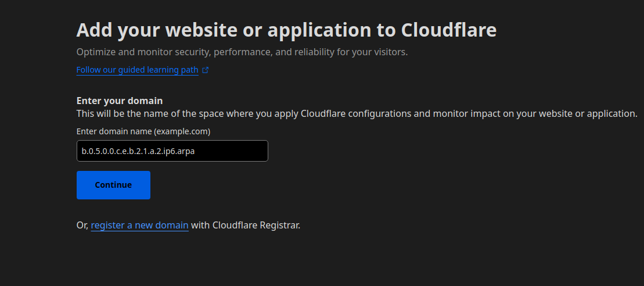Click the 'Add your website or application' page title
The height and width of the screenshot is (286, 644).
pyautogui.click(x=286, y=30)
